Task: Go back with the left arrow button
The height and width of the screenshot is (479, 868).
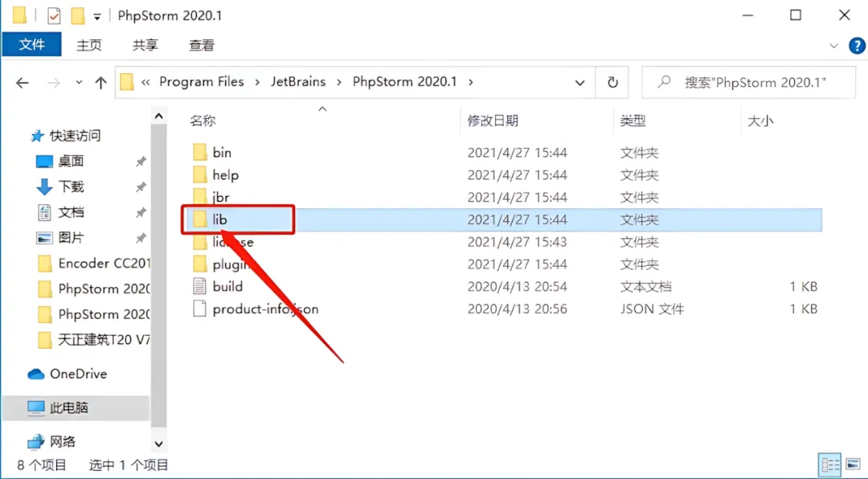Action: [x=23, y=83]
